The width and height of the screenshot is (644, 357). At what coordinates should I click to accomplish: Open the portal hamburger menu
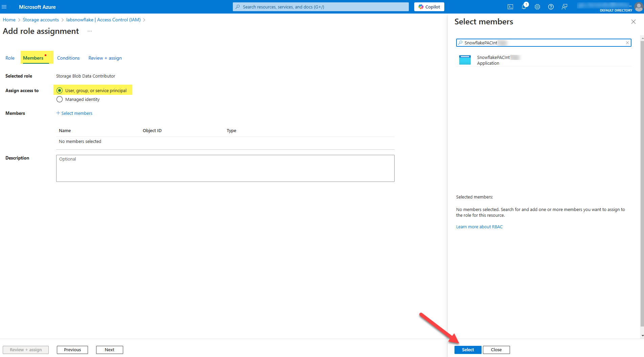pos(4,7)
